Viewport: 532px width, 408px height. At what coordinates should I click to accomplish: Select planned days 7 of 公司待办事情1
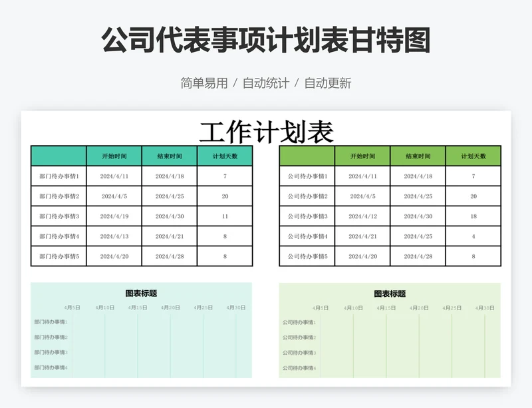tap(473, 176)
